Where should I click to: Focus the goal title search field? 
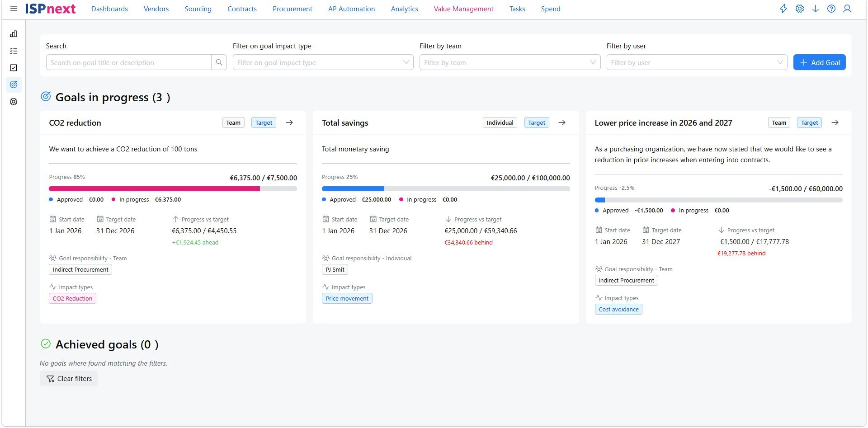[128, 62]
